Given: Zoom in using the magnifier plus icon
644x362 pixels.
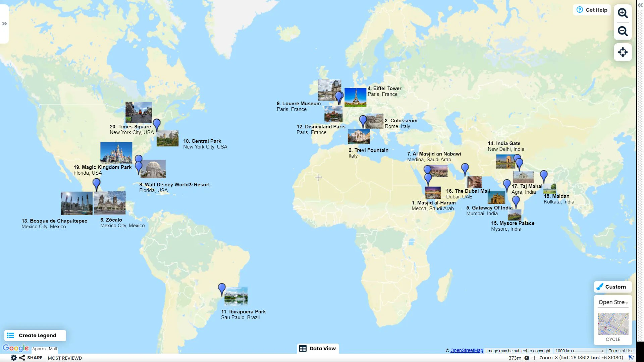Looking at the screenshot, I should [x=623, y=13].
